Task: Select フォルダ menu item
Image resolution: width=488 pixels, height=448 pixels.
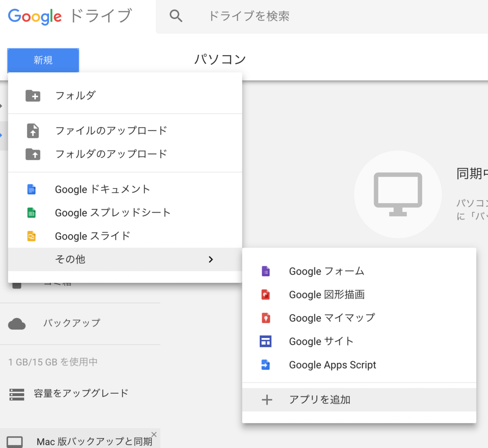Action: pyautogui.click(x=125, y=96)
